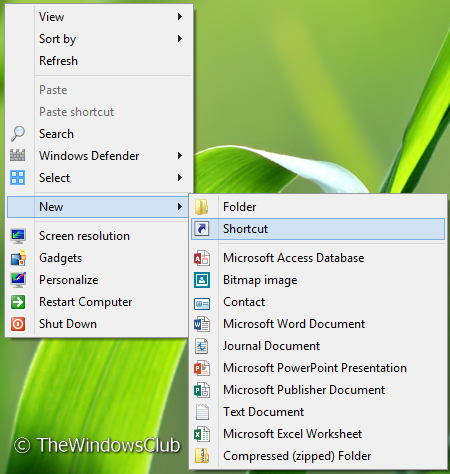This screenshot has width=450, height=474.
Task: Click the Windows Defender castle wall icon
Action: point(18,155)
